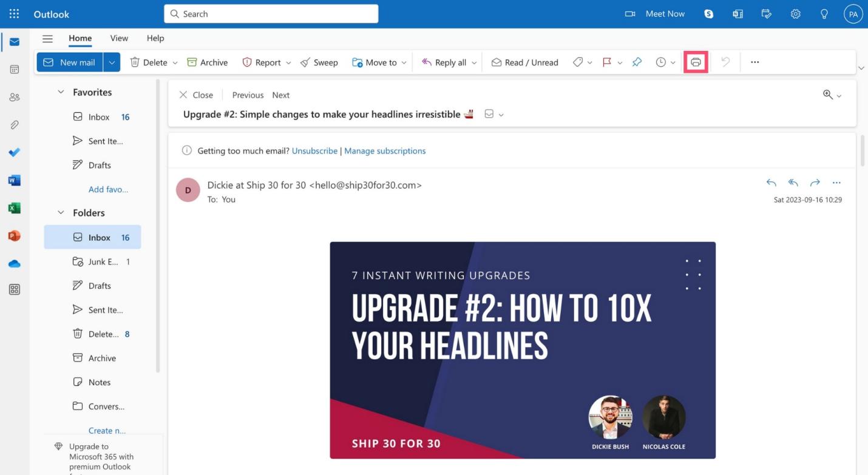
Task: Toggle the navigation pane hamburger
Action: (47, 38)
